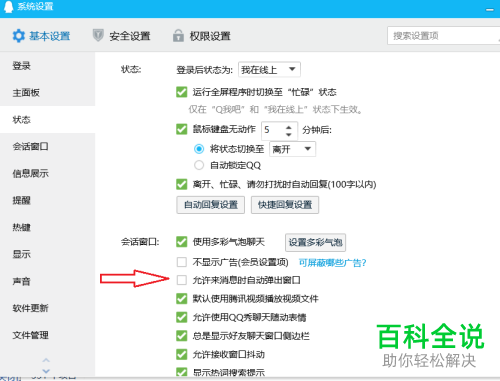Click the QQ penguin logo icon
This screenshot has width=500, height=381.
tap(9, 7)
